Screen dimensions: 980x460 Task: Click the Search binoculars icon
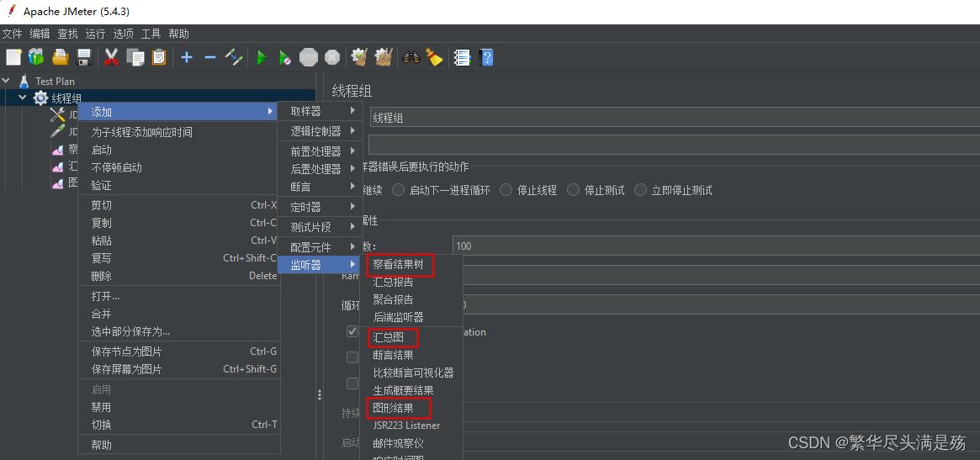(411, 57)
